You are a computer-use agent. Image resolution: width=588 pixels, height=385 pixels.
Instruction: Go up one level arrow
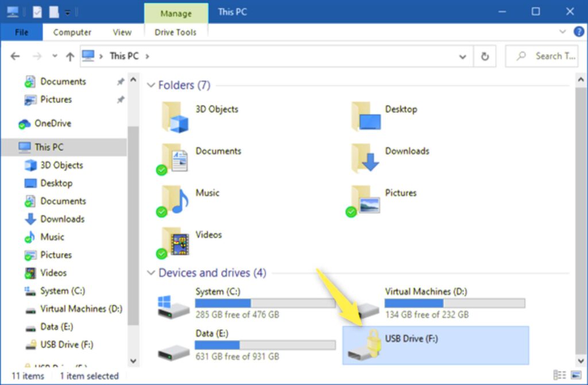(x=69, y=56)
